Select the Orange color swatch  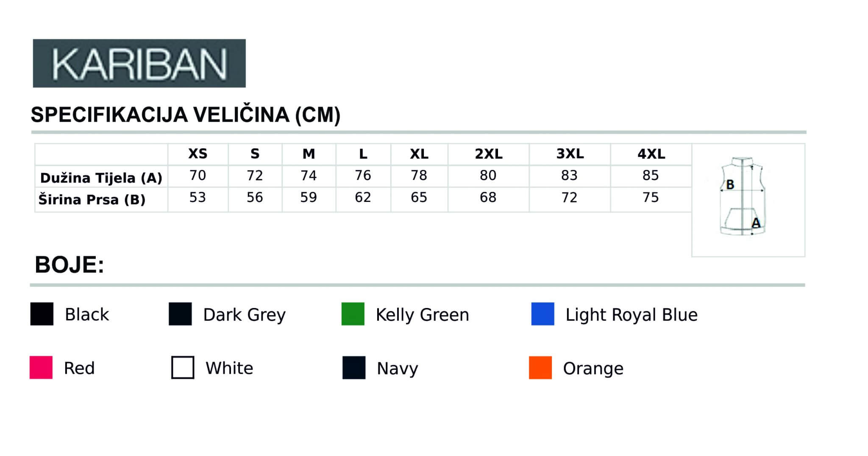pos(540,367)
